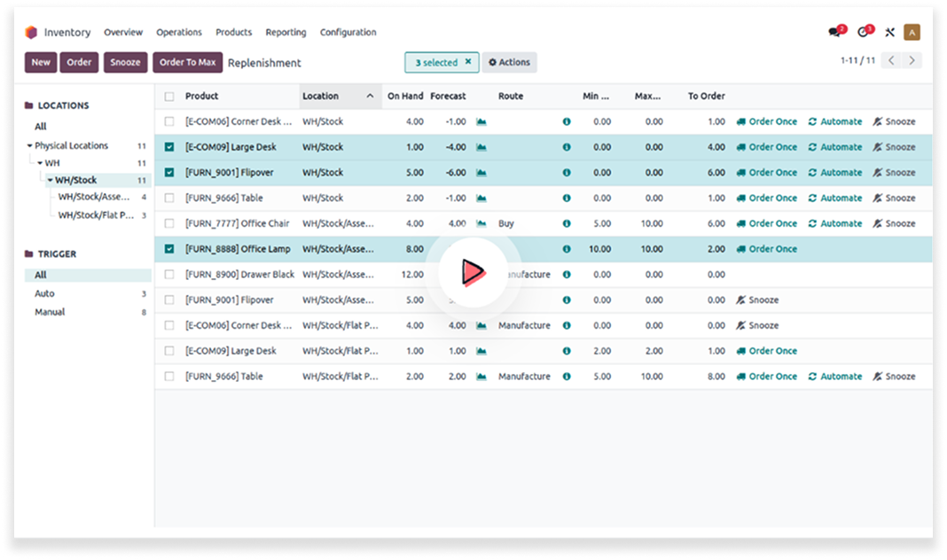947x560 pixels.
Task: Open the activities clock icon
Action: (x=863, y=33)
